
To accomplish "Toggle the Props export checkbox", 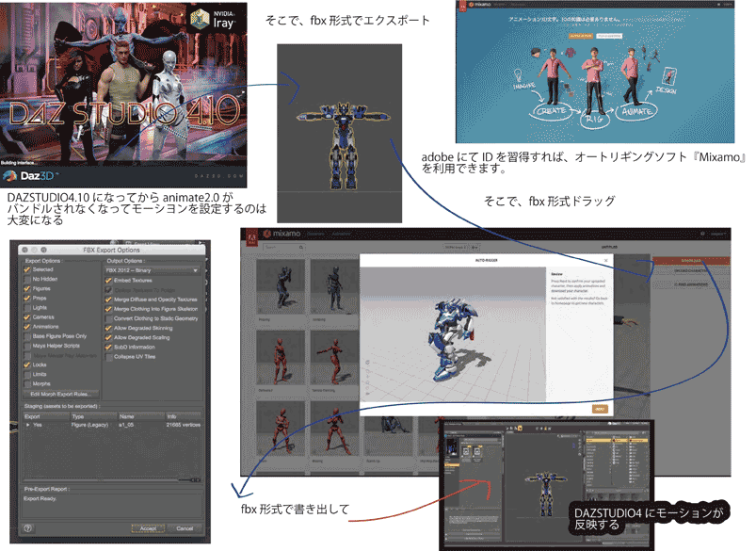I will click(x=27, y=299).
